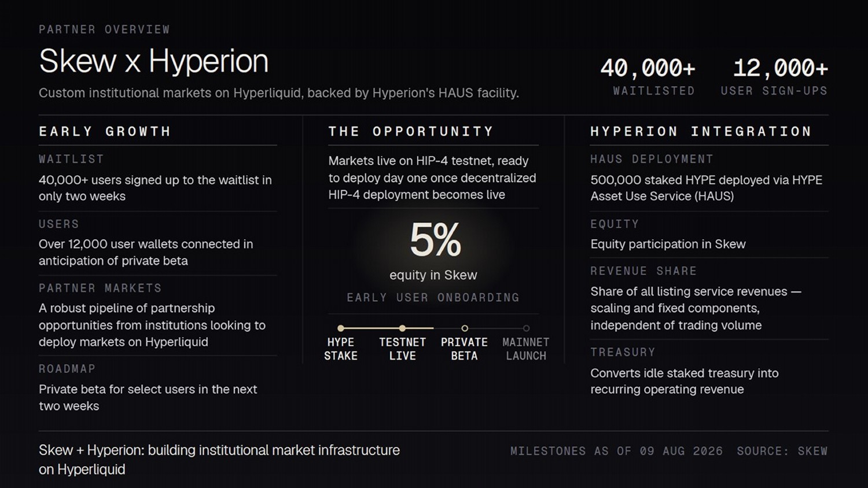Click the HYPE STAKE milestone dot
The height and width of the screenshot is (488, 868).
pos(341,328)
